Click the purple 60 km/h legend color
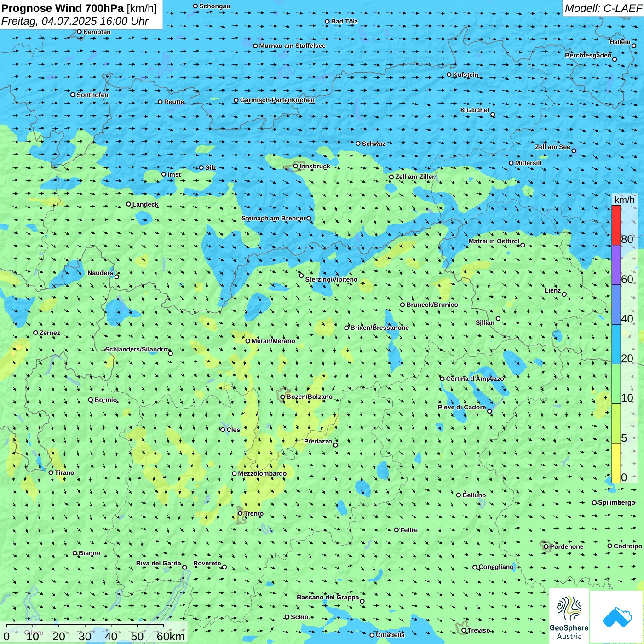644x644 pixels. pos(616,265)
